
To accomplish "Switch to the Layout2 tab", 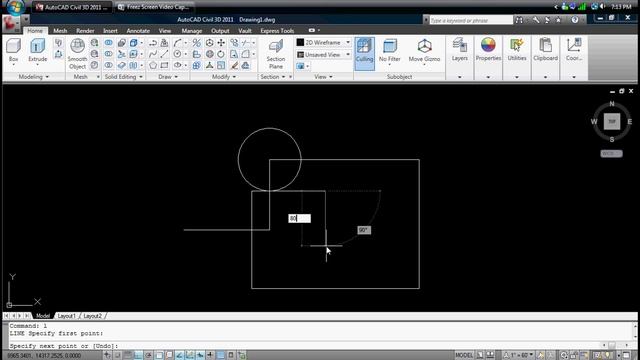I will pos(93,316).
